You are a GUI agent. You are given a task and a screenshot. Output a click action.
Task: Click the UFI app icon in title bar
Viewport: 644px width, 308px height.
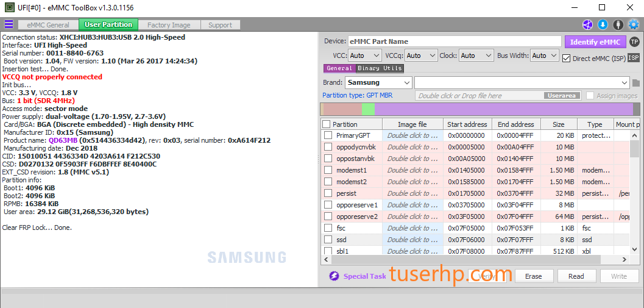coord(9,8)
